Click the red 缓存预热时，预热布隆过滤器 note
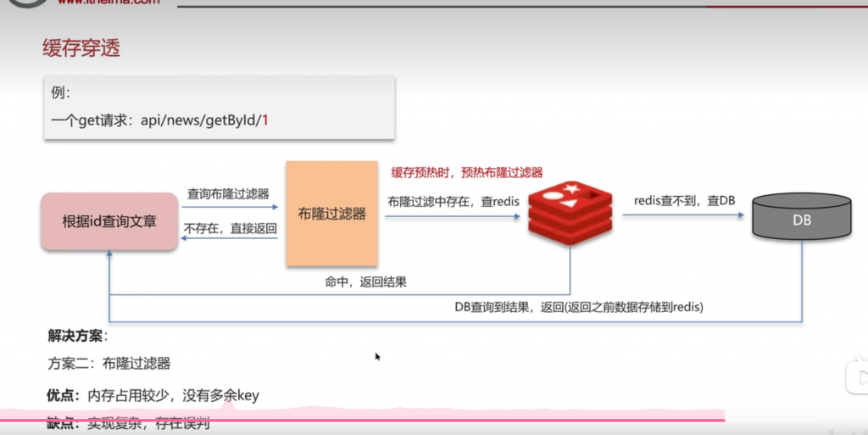This screenshot has width=868, height=435. pyautogui.click(x=466, y=172)
